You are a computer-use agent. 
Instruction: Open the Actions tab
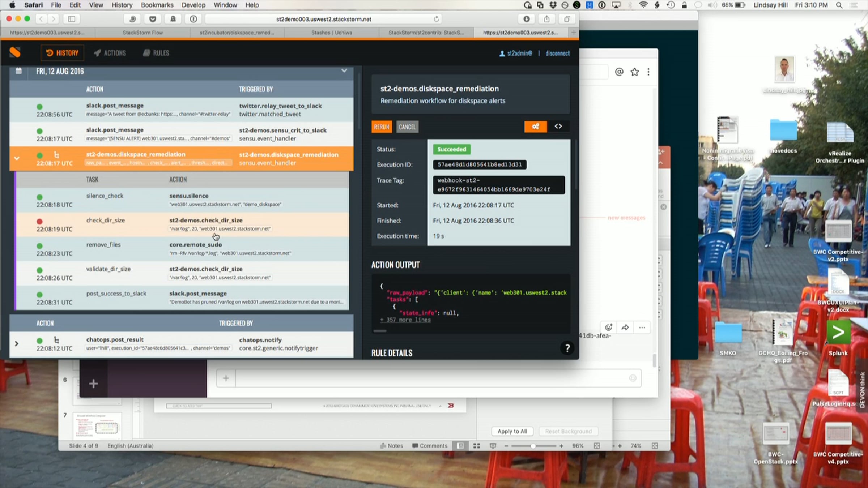pyautogui.click(x=110, y=53)
